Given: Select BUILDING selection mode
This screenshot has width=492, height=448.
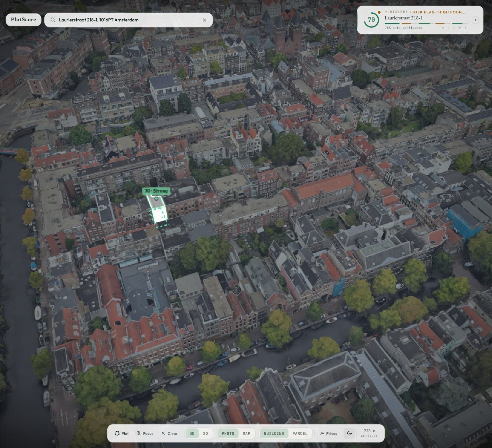Looking at the screenshot, I should [x=274, y=433].
